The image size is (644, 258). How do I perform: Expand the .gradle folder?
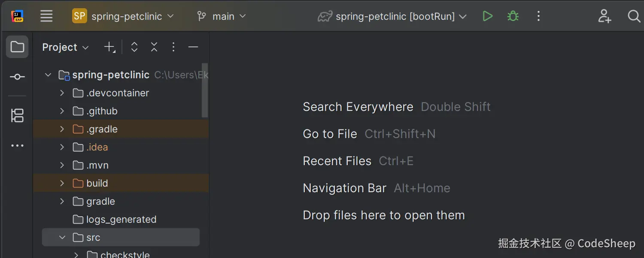tap(62, 129)
